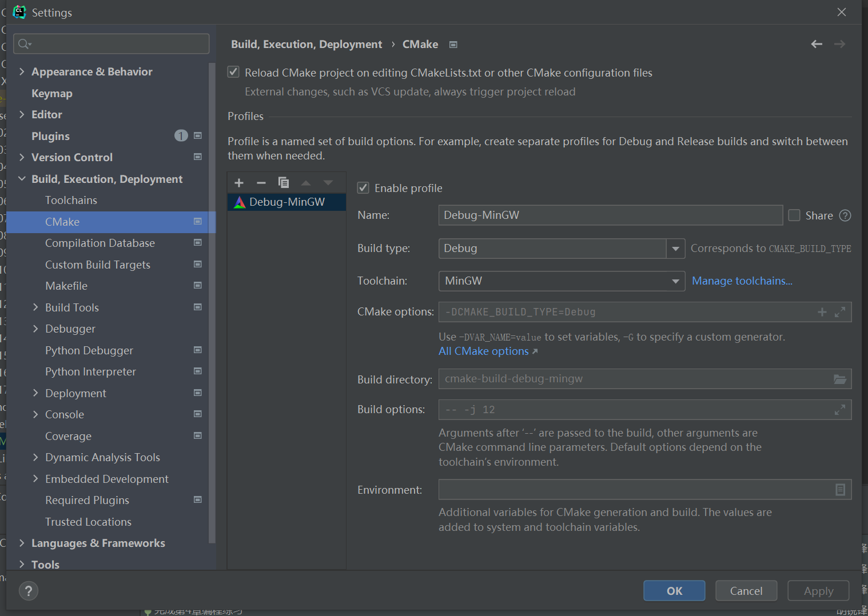
Task: Click the Share help question mark icon
Action: [x=845, y=215]
